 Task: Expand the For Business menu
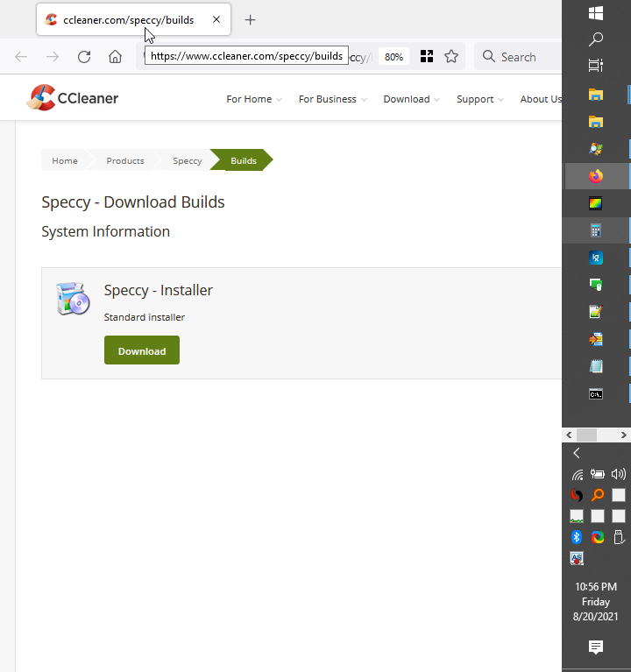tap(333, 99)
